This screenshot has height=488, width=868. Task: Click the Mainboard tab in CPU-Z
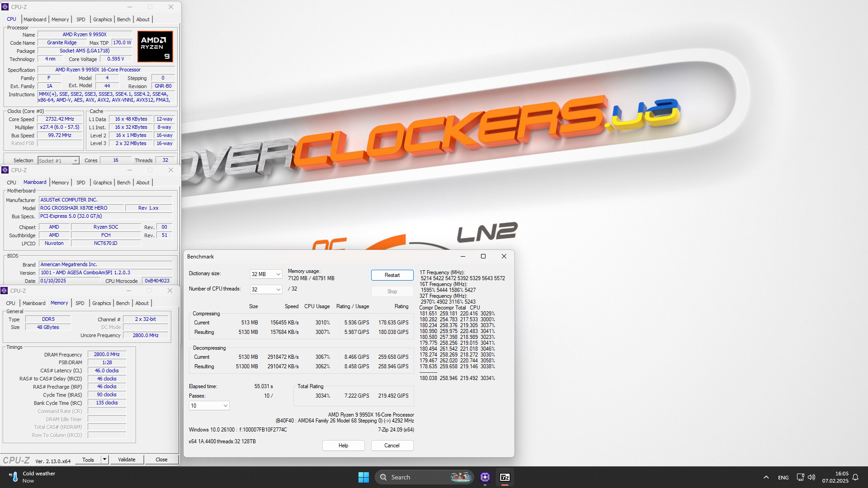click(x=34, y=19)
